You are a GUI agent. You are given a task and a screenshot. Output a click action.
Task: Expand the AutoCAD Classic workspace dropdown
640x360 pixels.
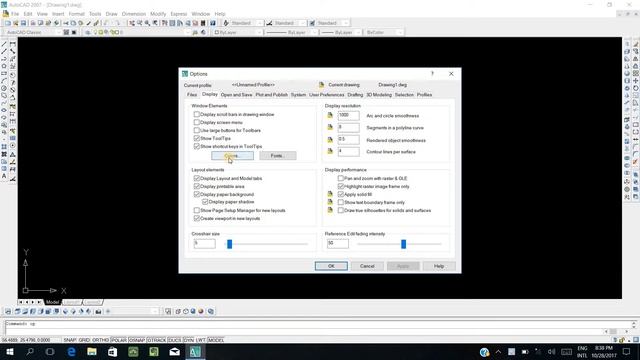pyautogui.click(x=58, y=32)
